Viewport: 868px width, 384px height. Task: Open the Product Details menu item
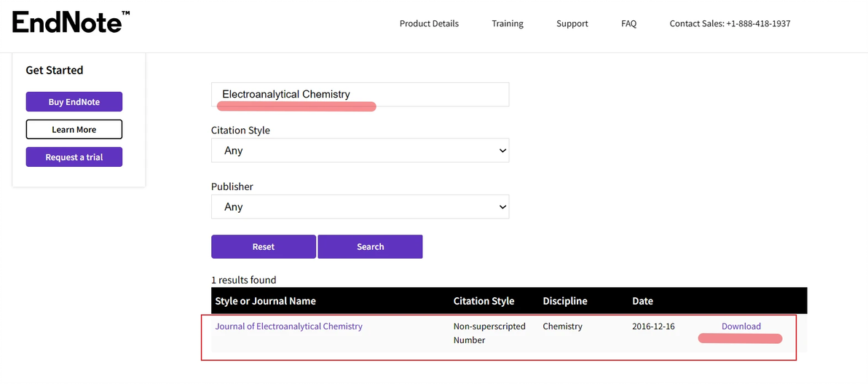429,23
